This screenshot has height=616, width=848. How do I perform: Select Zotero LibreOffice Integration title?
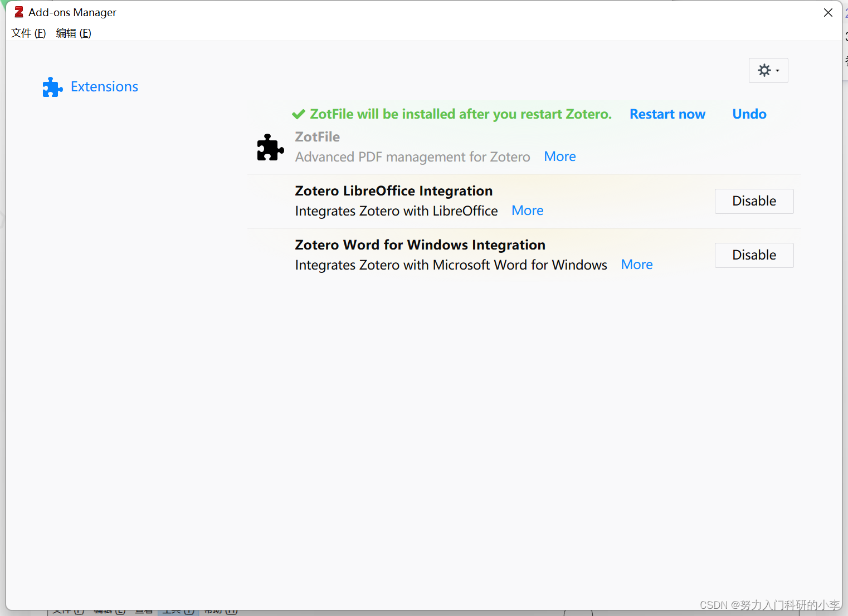tap(394, 191)
